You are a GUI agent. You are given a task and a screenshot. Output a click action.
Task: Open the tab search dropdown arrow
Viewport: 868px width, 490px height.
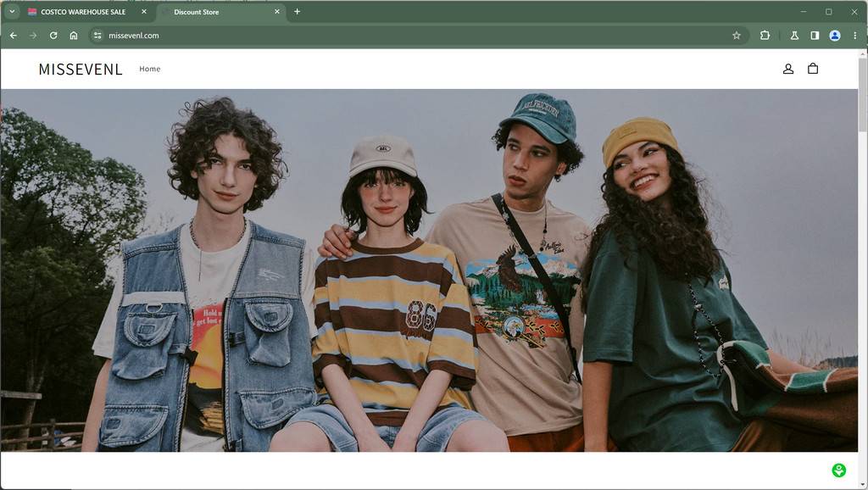(11, 12)
